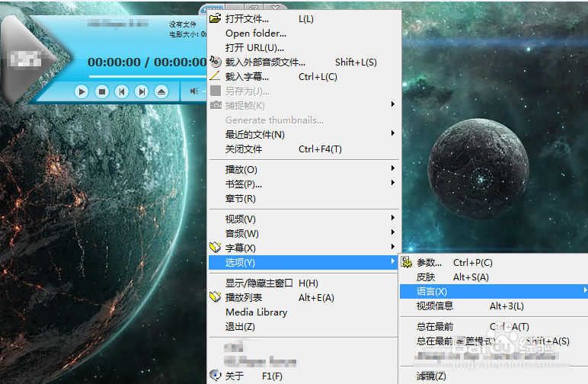Click the audio disc icon beside 载入外部音频文件
The image size is (588, 384).
(216, 62)
